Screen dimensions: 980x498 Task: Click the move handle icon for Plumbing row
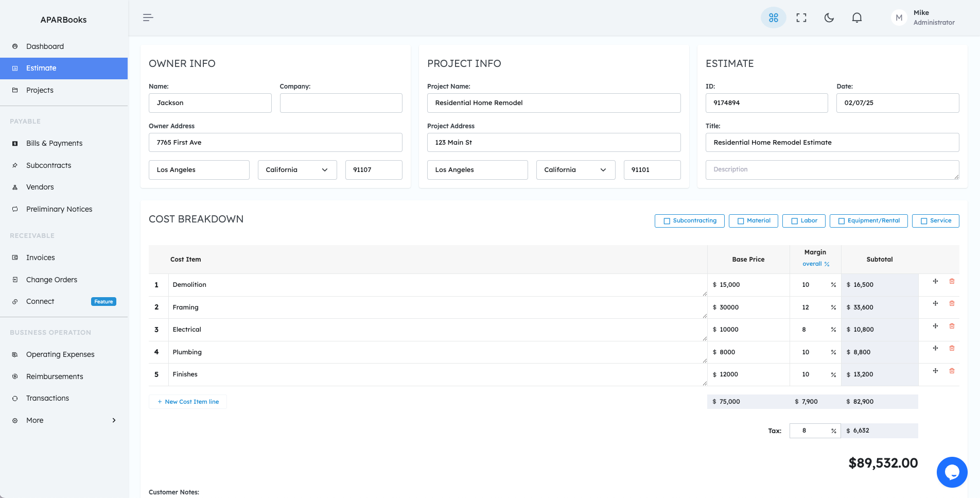pos(935,348)
